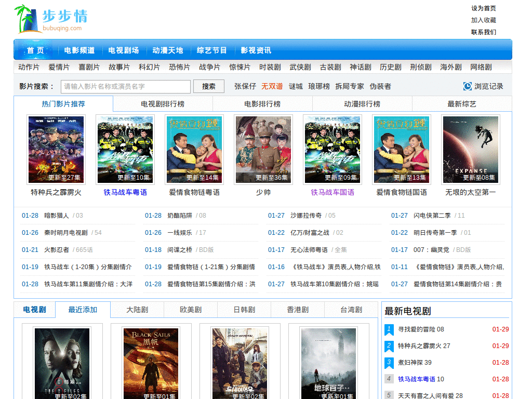Open the 电影频道 navigation item
The image size is (532, 399).
[79, 50]
